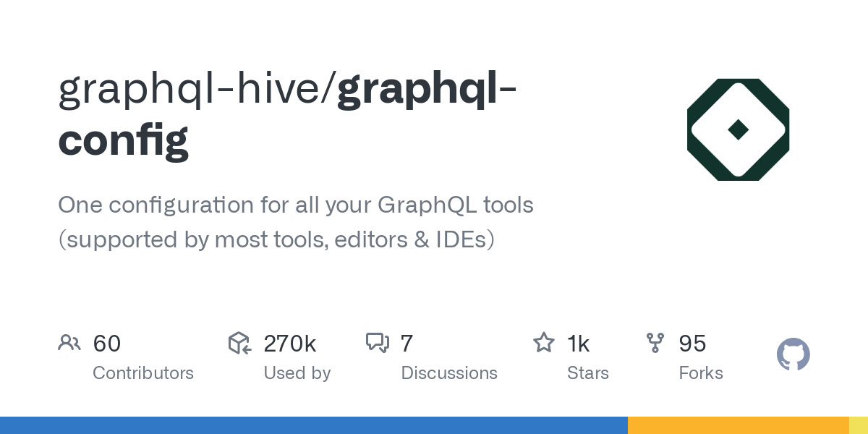Click the Discussions speech bubbles icon

point(378,343)
